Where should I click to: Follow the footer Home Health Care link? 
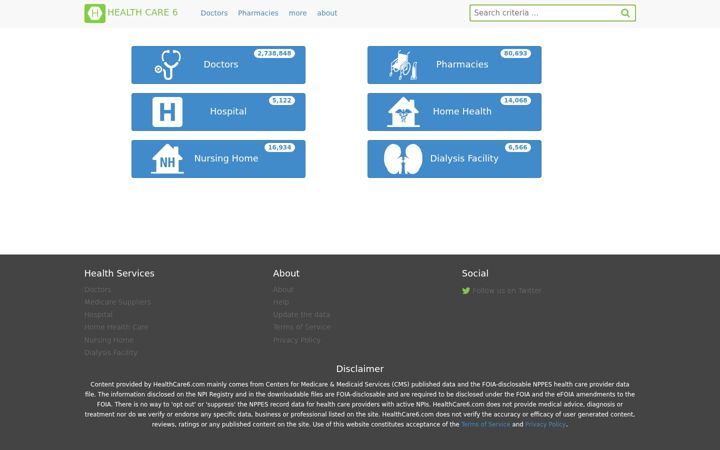tap(116, 327)
